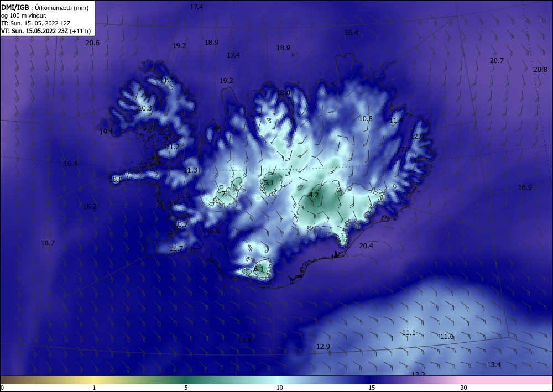This screenshot has height=392, width=553.
Task: Click the 10.3 value in the Westfjords
Action: pos(145,108)
